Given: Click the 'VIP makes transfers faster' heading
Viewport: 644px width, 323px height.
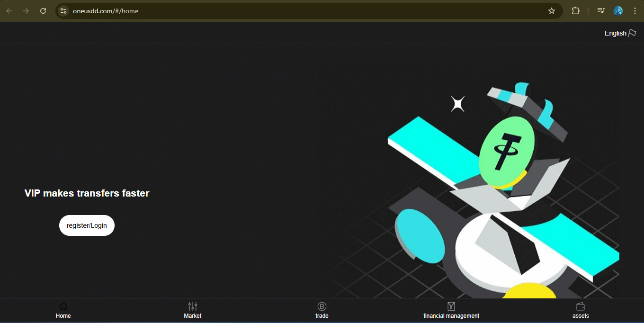Looking at the screenshot, I should (x=87, y=193).
